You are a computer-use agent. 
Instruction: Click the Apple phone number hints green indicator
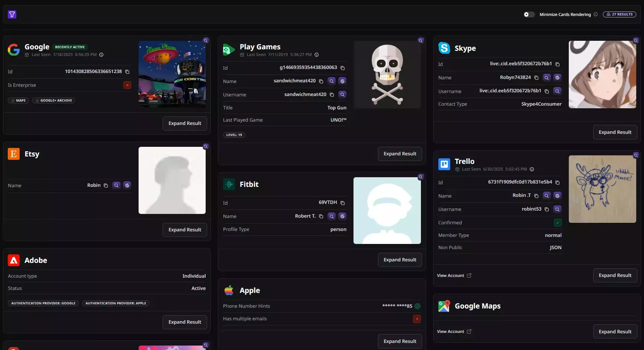[417, 306]
